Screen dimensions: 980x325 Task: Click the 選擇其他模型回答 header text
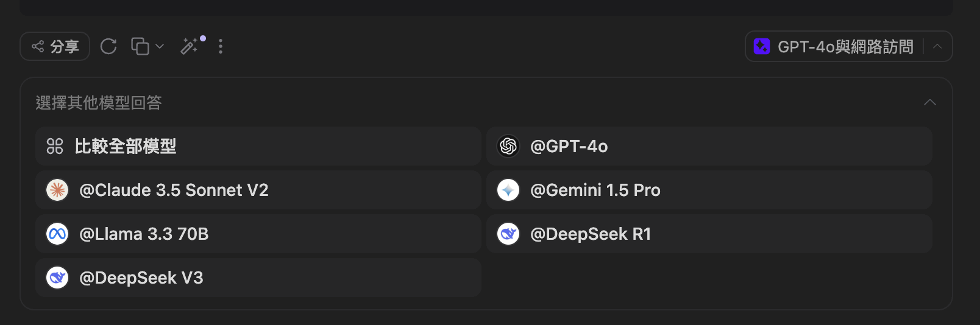(x=99, y=102)
